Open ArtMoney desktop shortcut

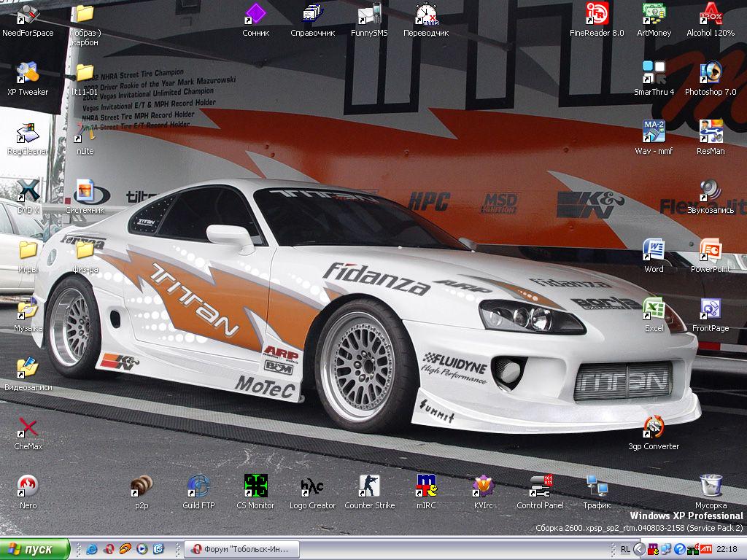[x=654, y=20]
